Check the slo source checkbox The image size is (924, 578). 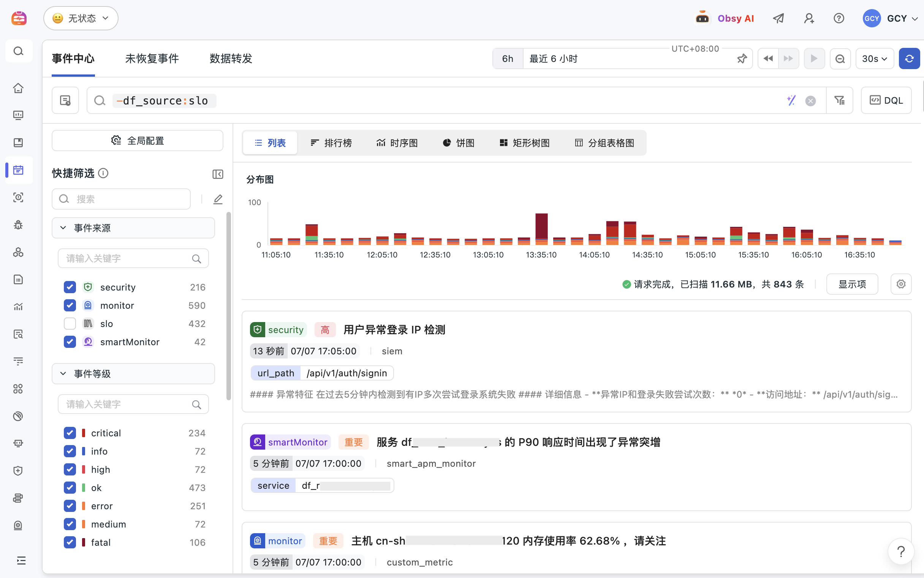(70, 324)
